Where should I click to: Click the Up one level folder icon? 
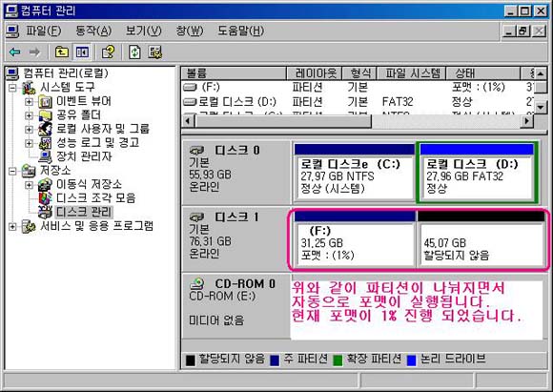[x=62, y=52]
